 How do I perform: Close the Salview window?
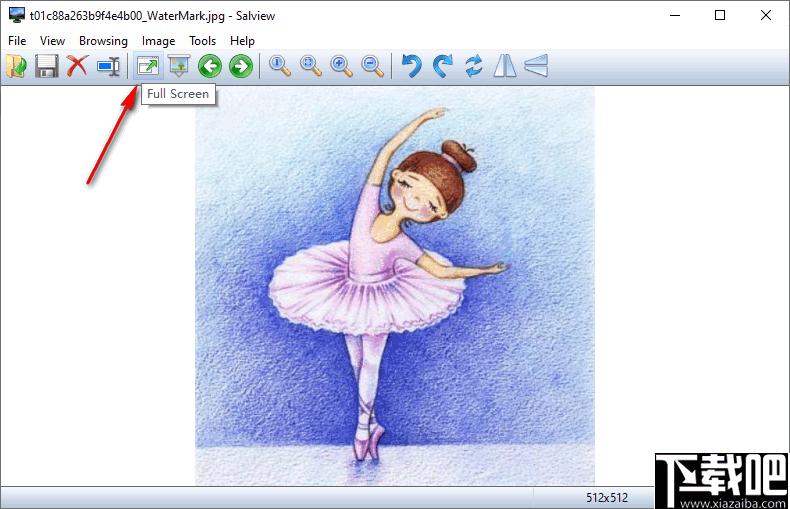click(x=766, y=15)
